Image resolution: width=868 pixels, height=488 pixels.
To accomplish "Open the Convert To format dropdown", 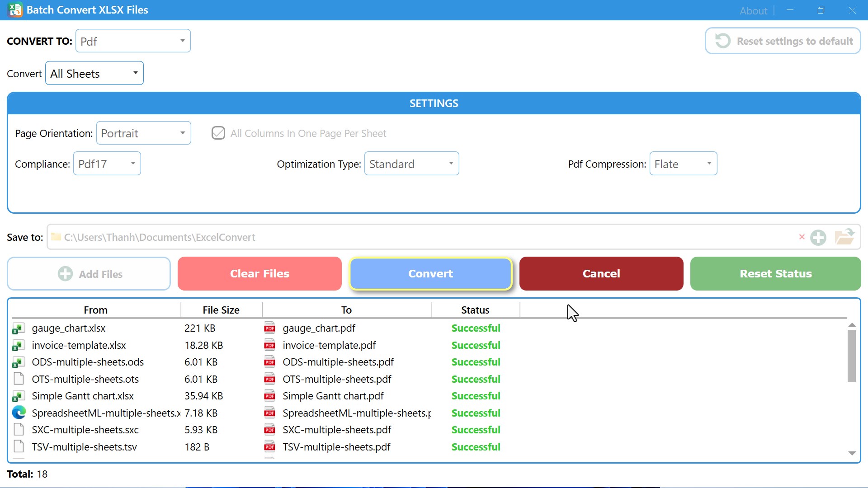I will 133,41.
